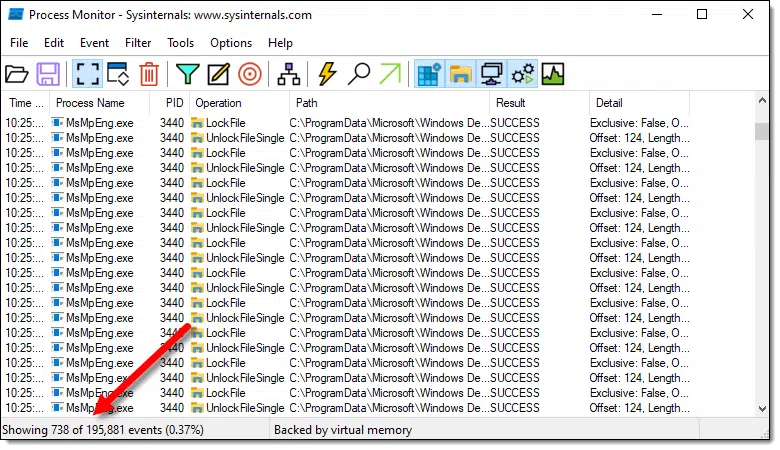The width and height of the screenshot is (780, 450).
Task: Select the target Include Process From Window icon
Action: (x=250, y=75)
